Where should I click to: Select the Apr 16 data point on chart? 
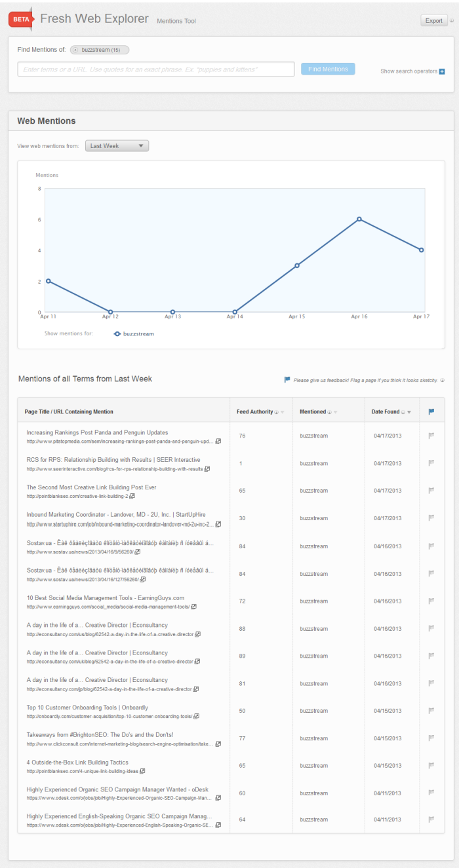click(359, 219)
